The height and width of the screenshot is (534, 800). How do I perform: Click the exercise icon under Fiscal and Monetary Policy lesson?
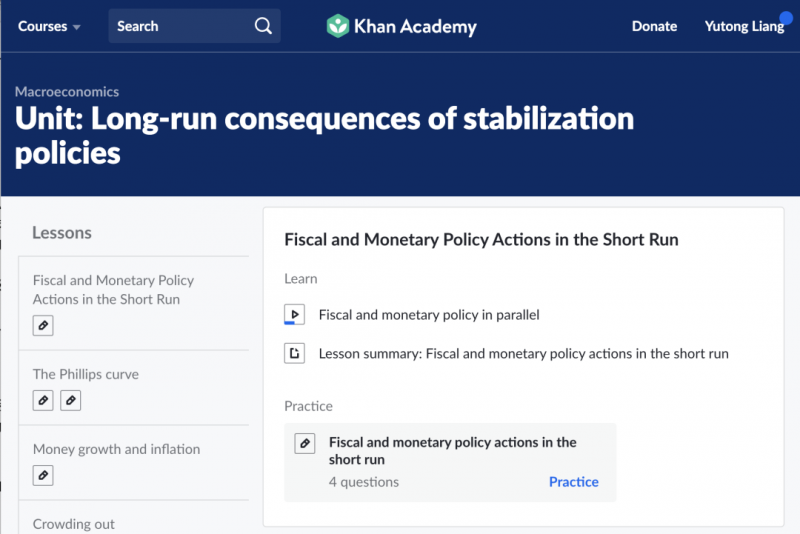(x=43, y=325)
